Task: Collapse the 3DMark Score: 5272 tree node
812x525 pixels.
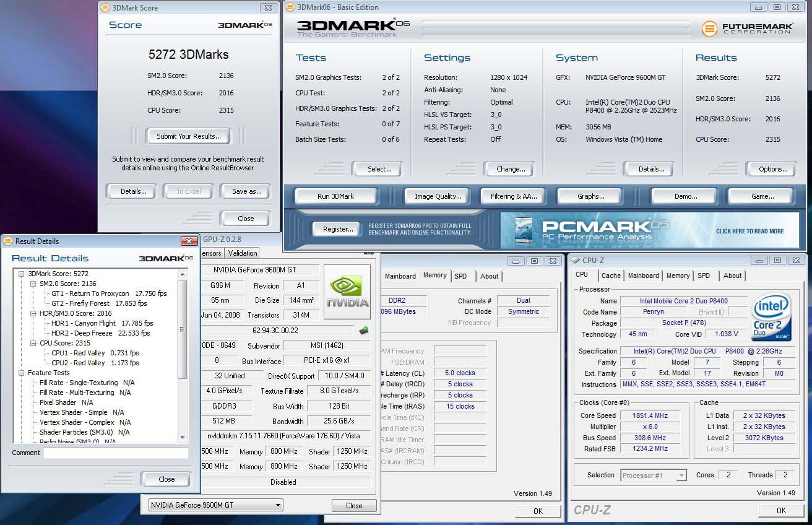Action: pyautogui.click(x=22, y=274)
